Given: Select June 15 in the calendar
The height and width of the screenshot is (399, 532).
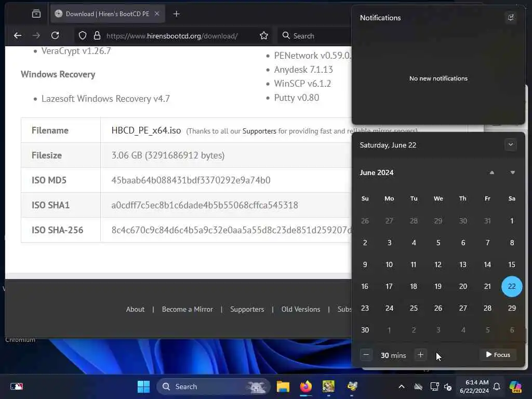Looking at the screenshot, I should tap(512, 264).
